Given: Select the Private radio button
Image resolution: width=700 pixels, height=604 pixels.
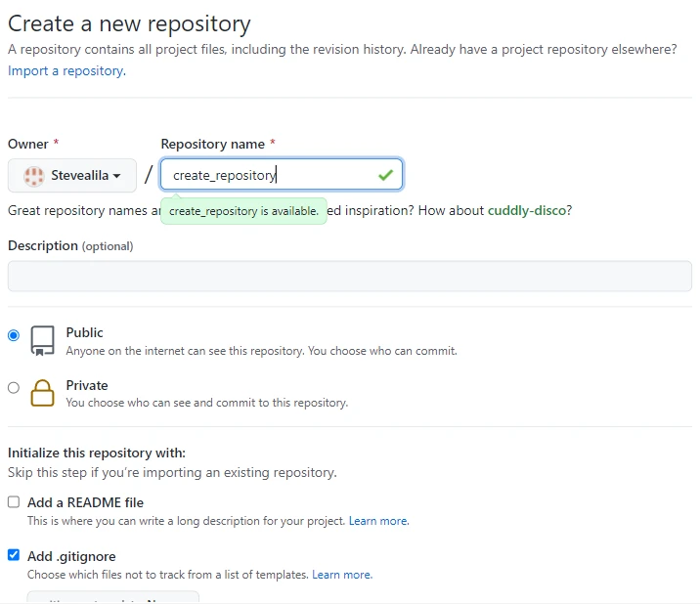Looking at the screenshot, I should 14,388.
